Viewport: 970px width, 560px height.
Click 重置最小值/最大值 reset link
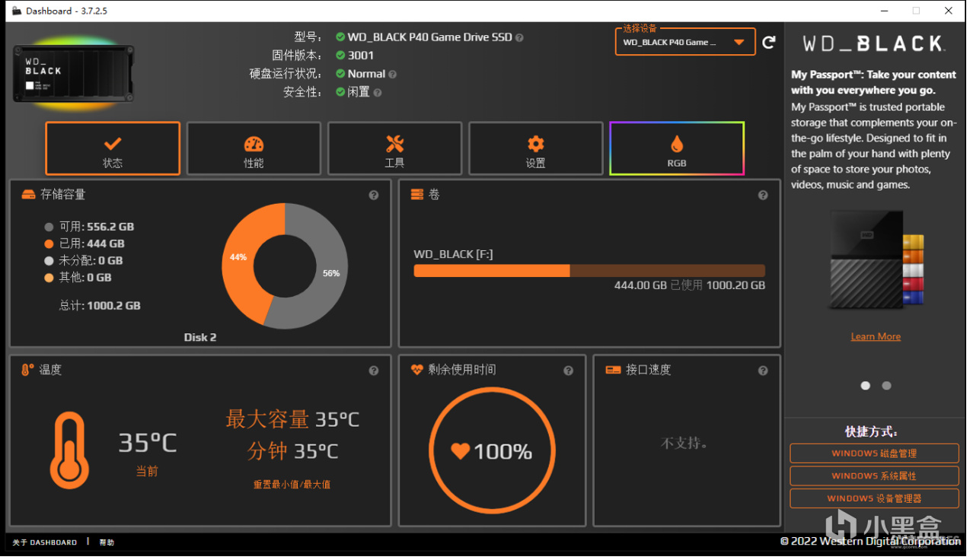[292, 485]
